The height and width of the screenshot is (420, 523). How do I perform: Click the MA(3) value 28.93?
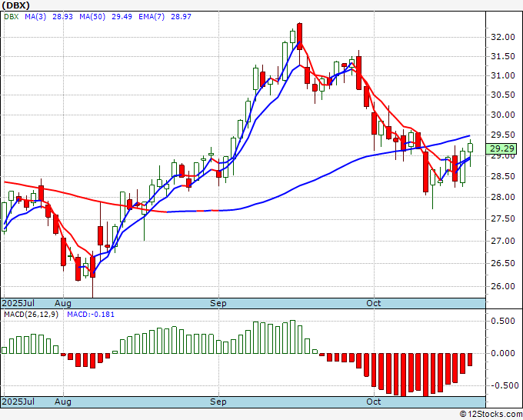point(63,17)
